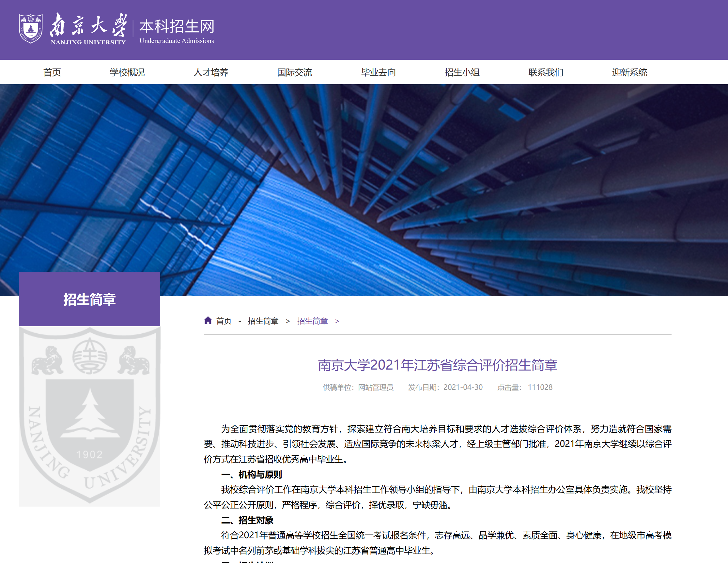Click the home icon in the breadcrumb
Viewport: 728px width, 563px height.
click(208, 320)
